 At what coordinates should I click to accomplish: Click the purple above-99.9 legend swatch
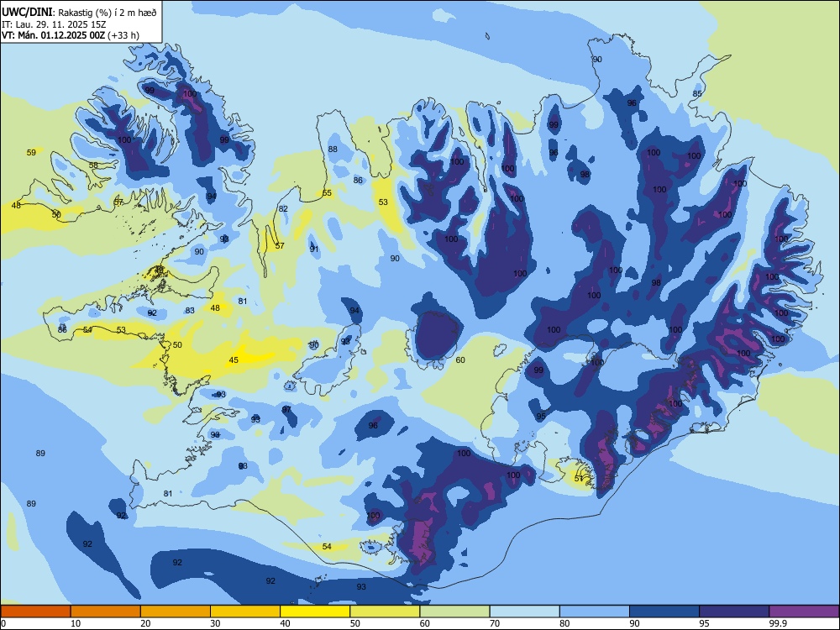[804, 611]
